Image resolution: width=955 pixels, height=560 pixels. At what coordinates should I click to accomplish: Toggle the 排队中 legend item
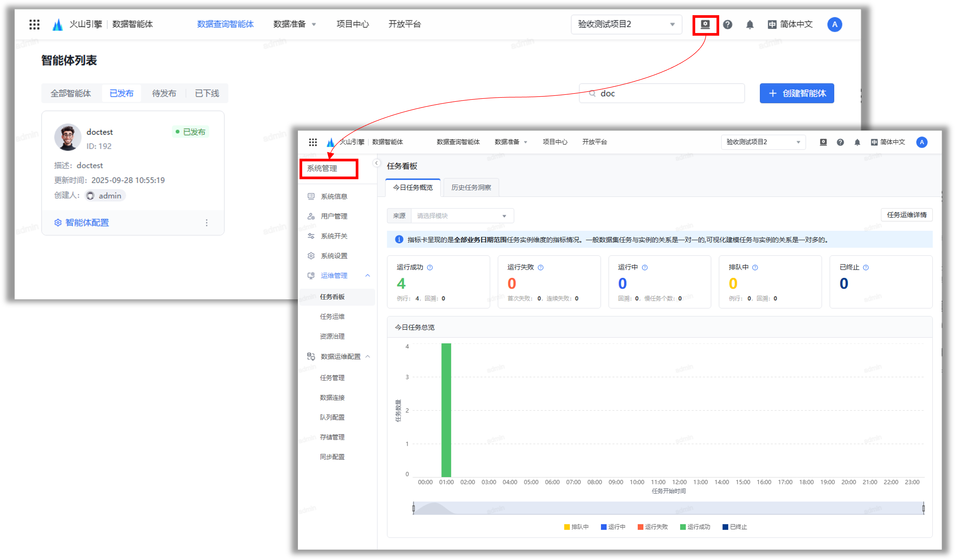coord(576,527)
